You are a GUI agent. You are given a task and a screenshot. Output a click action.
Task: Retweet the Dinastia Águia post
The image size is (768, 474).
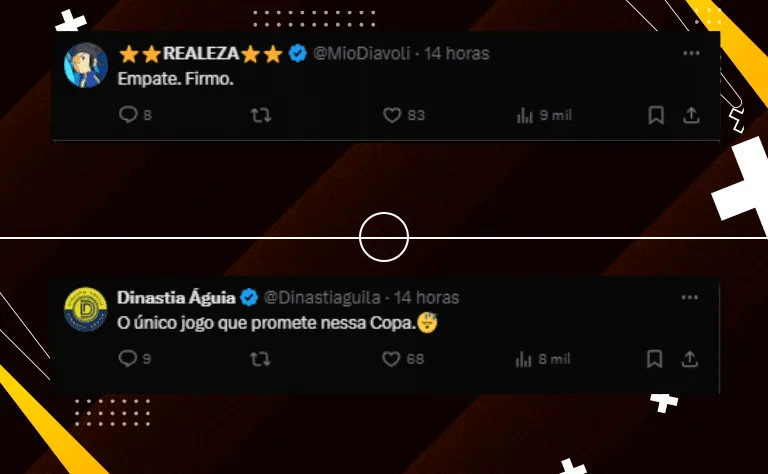coord(260,358)
